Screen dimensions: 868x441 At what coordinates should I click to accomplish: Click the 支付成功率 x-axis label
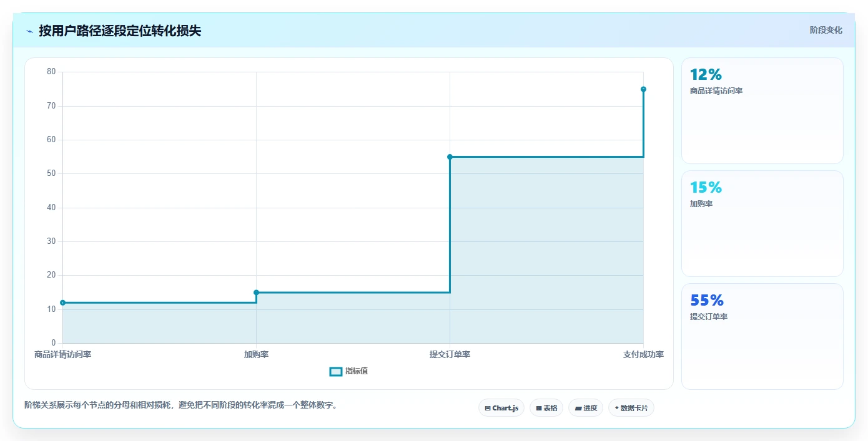click(643, 354)
